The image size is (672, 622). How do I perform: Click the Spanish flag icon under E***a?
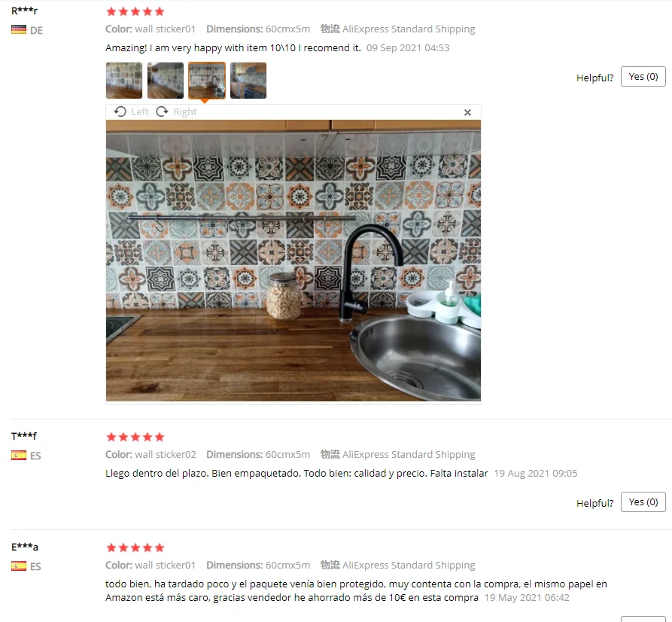tap(19, 566)
